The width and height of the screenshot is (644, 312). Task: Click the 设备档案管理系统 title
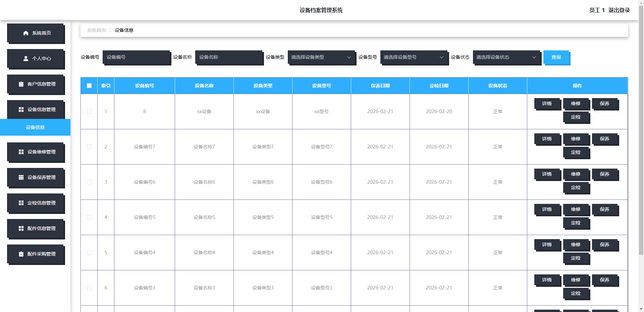[321, 10]
